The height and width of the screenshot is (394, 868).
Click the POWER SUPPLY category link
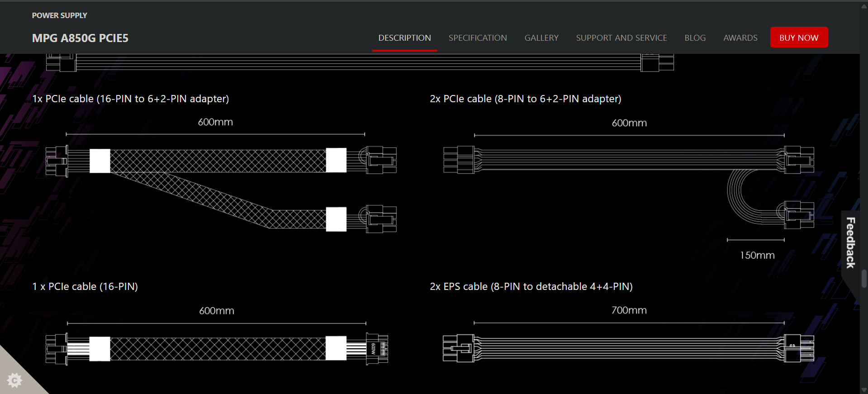tap(59, 15)
